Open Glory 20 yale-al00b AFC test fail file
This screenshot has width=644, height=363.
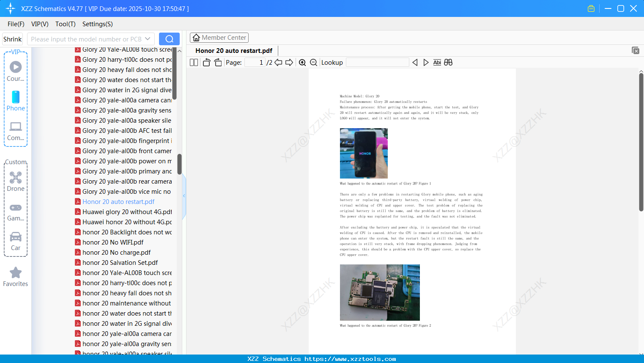[x=123, y=131]
